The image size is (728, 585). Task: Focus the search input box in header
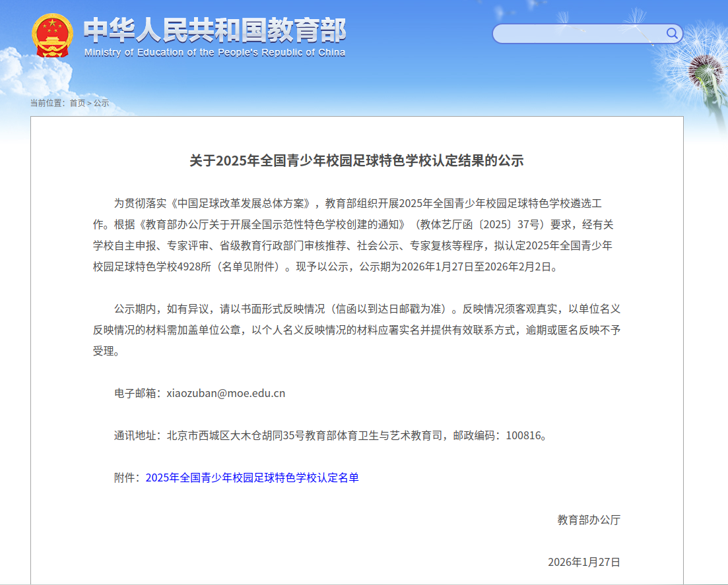pos(578,34)
